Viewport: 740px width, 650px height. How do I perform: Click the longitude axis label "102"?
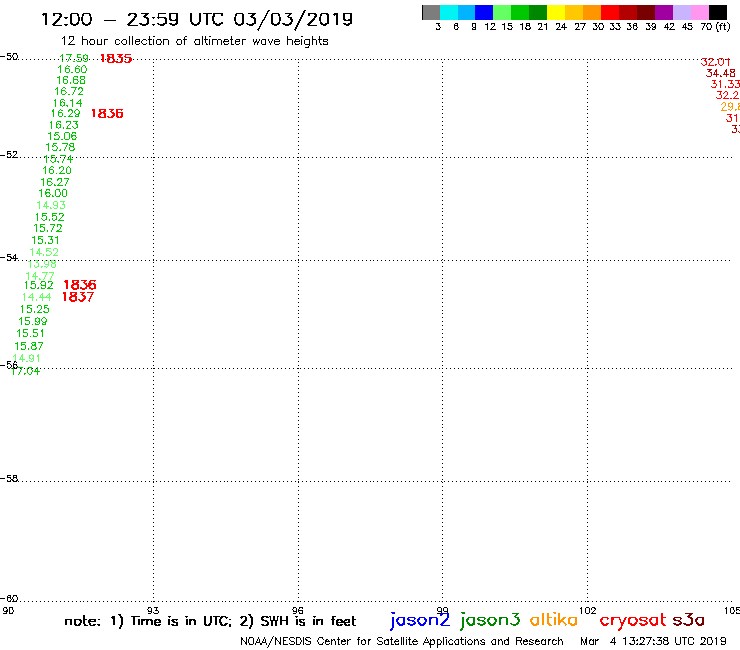[588, 611]
